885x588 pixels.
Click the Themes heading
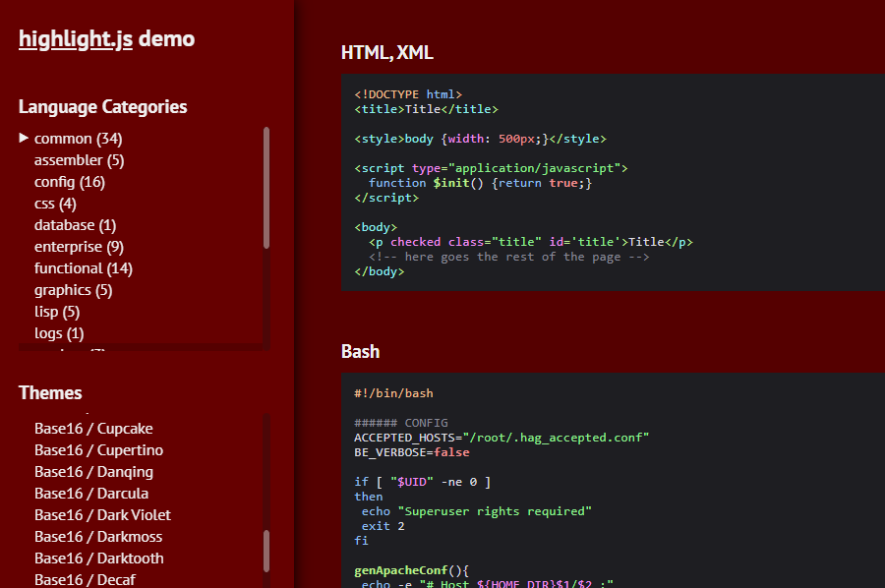pos(50,392)
